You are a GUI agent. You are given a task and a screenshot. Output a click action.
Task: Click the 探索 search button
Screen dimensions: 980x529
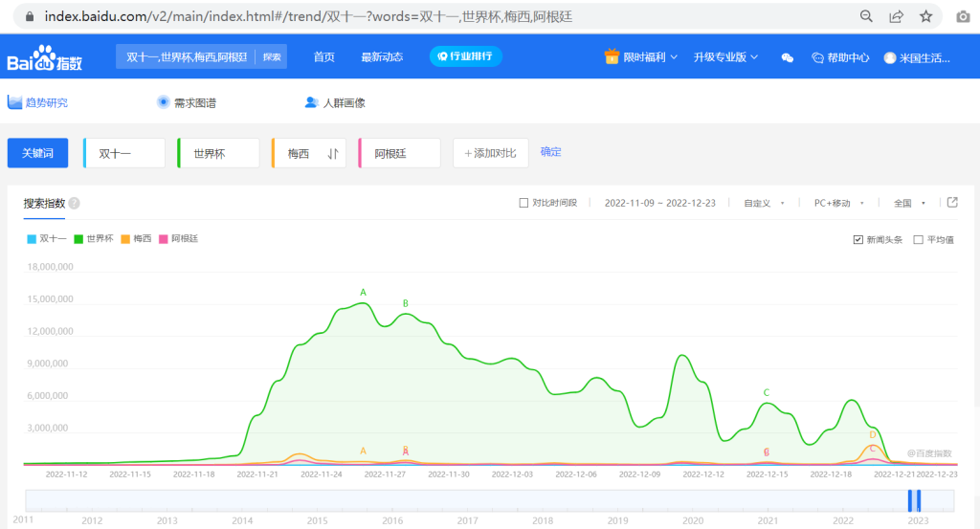pos(272,56)
